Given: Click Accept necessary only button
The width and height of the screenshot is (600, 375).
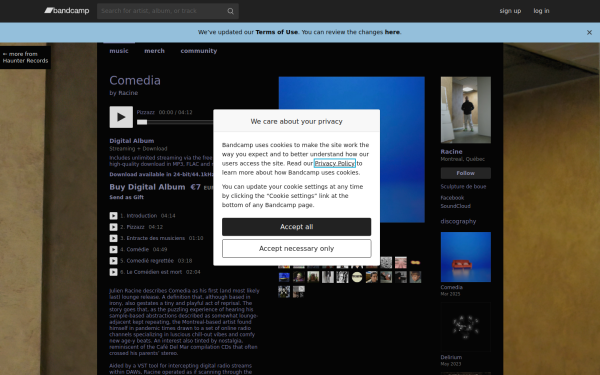Looking at the screenshot, I should tap(297, 249).
